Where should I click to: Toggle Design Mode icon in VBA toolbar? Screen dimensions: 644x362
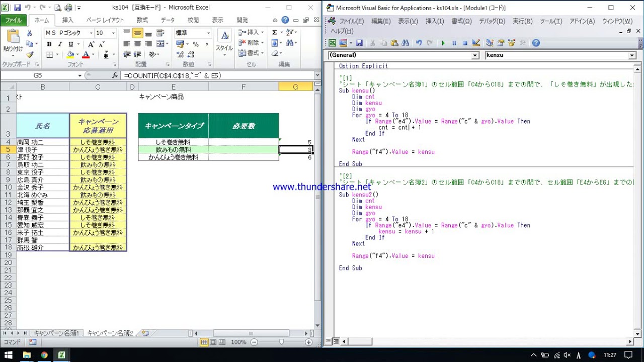pos(476,43)
